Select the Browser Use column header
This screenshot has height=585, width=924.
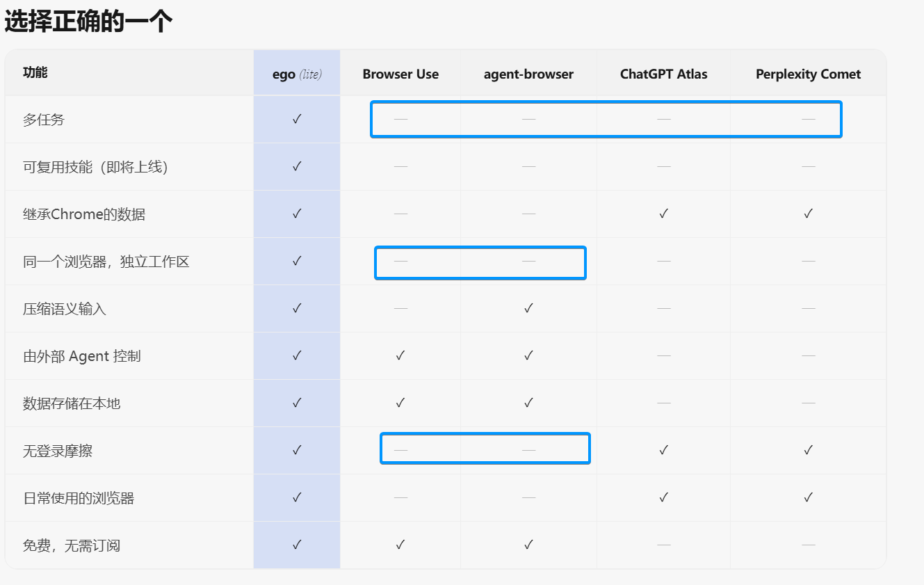(x=400, y=74)
